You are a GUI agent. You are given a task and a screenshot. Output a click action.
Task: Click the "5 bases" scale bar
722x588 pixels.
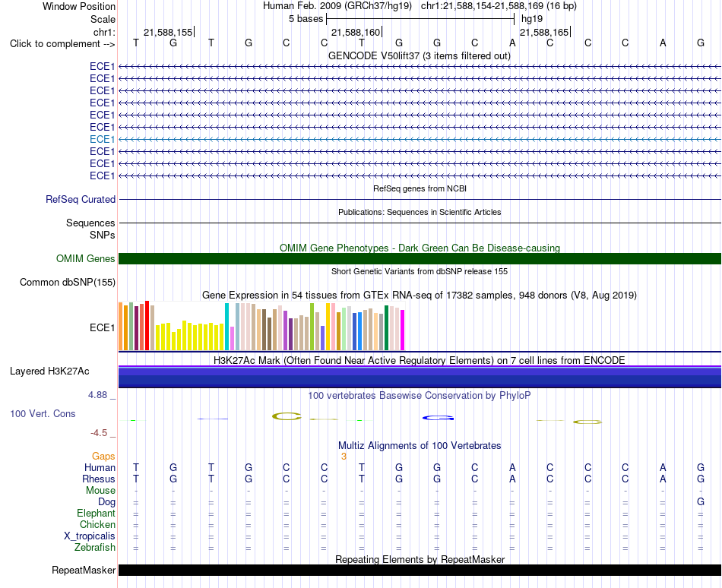(x=420, y=19)
